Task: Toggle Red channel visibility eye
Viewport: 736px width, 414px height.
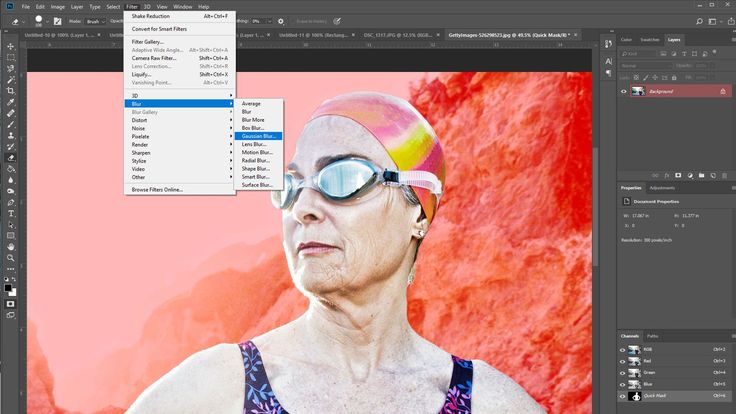Action: point(622,361)
